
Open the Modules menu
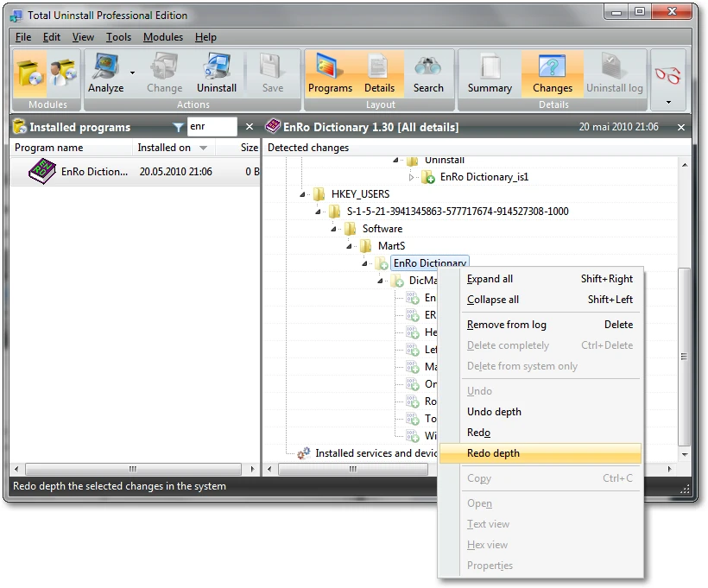coord(163,37)
